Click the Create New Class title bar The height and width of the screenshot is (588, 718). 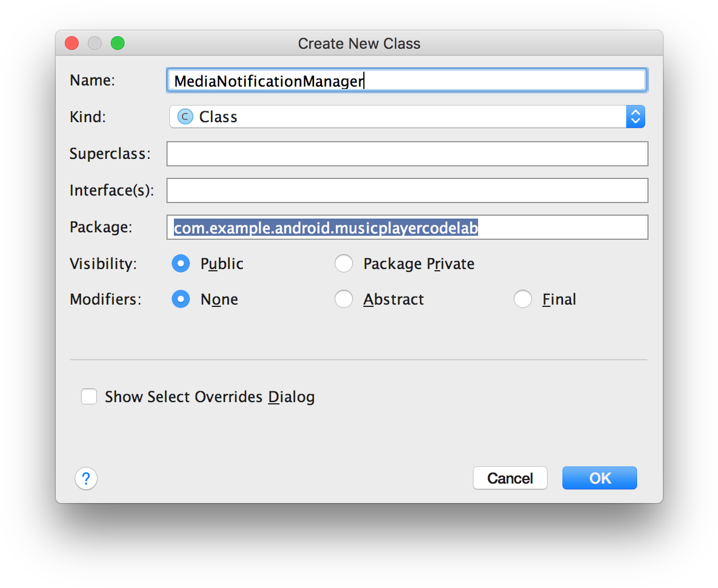point(359,43)
